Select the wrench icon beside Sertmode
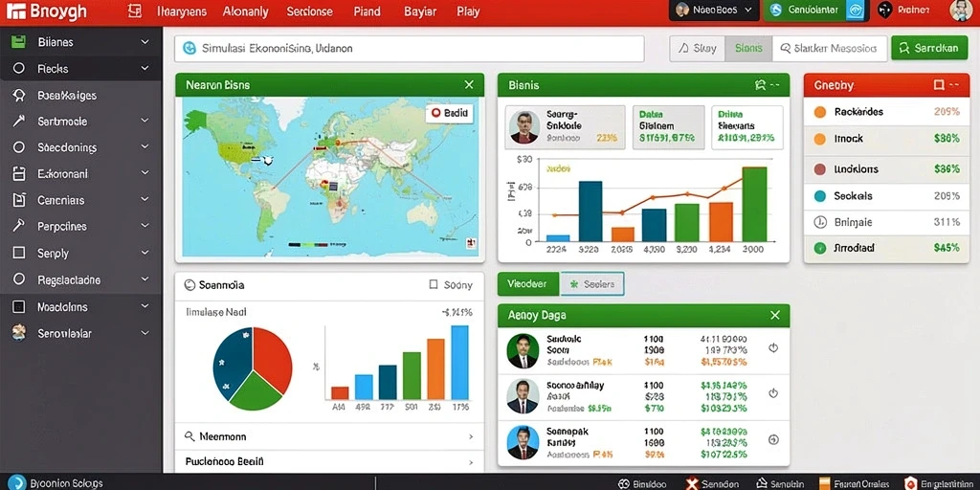 19,122
